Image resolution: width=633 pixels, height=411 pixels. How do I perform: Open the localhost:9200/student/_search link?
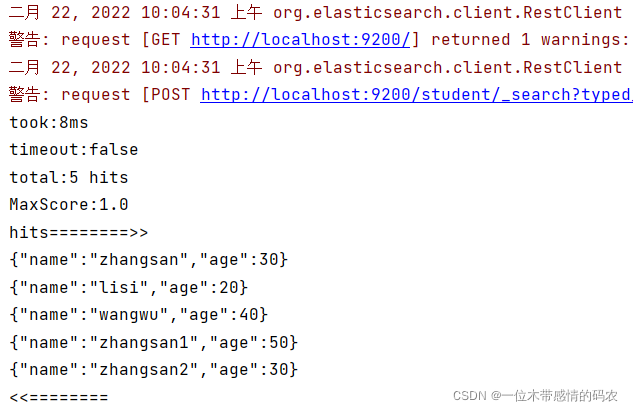tap(416, 95)
